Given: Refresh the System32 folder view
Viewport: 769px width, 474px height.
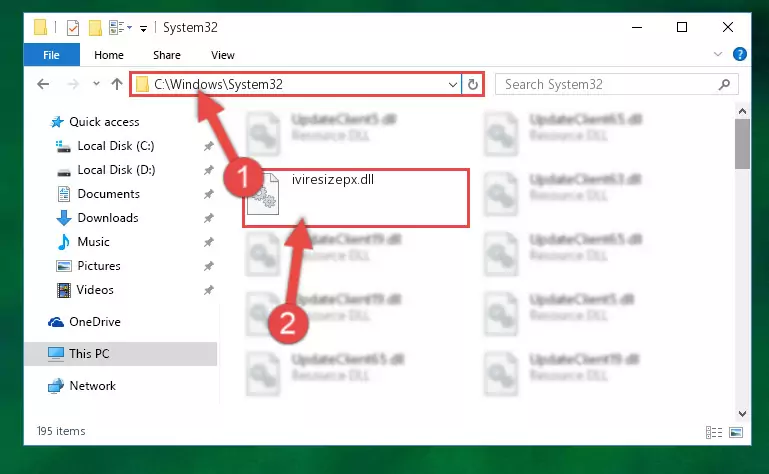Looking at the screenshot, I should pos(473,84).
